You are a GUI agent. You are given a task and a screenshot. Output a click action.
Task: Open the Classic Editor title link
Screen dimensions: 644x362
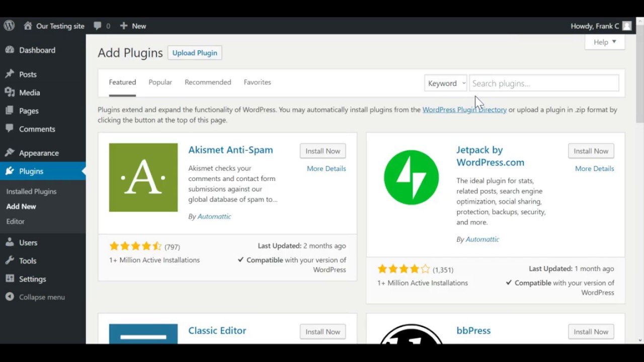[x=217, y=331]
